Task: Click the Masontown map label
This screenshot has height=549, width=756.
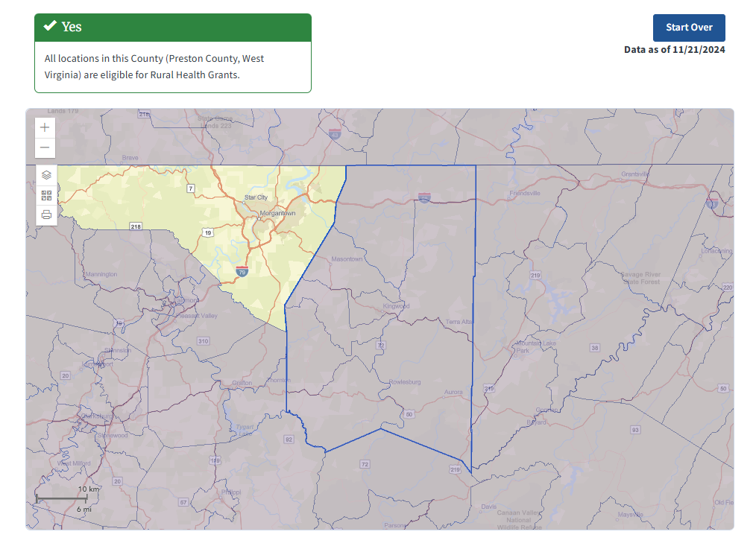Action: pos(347,259)
